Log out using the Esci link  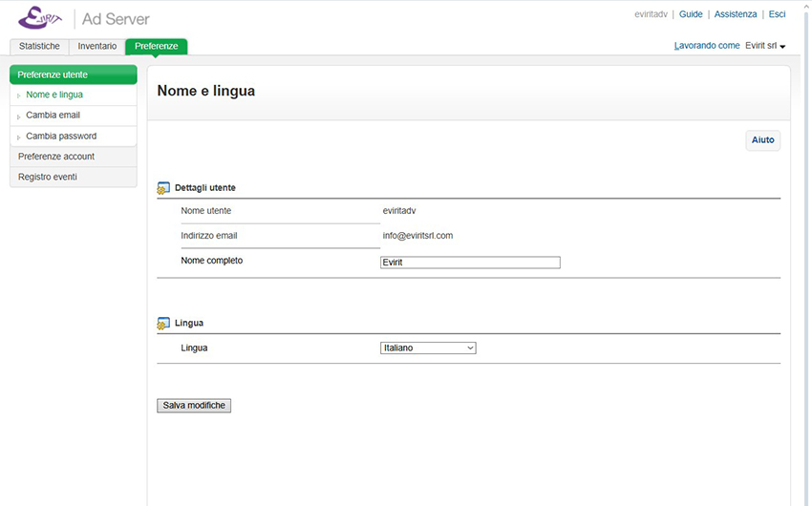tap(777, 14)
